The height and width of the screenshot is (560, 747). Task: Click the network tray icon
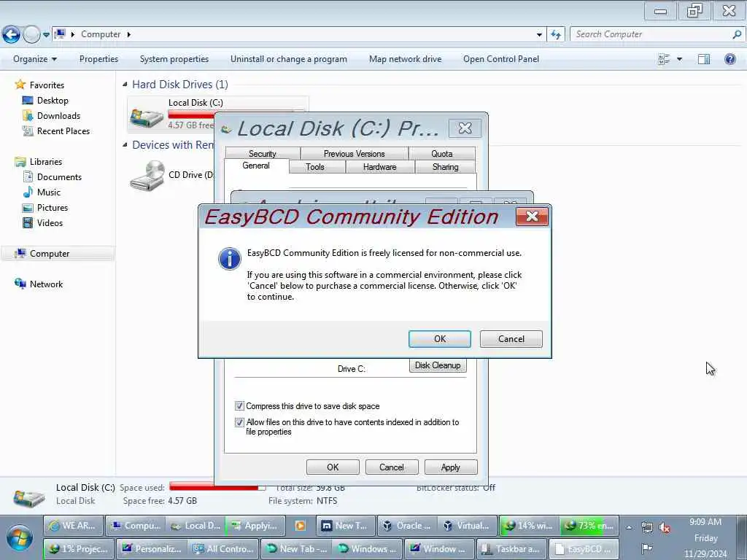tap(646, 527)
